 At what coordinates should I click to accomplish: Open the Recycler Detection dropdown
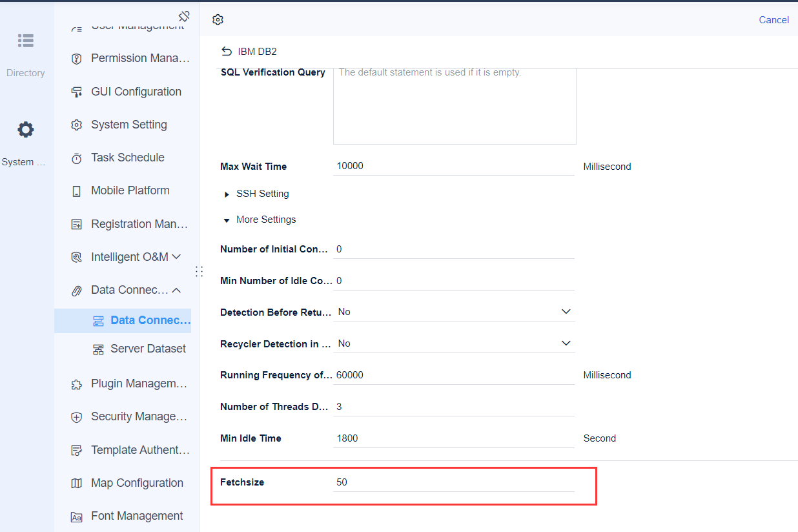coord(454,343)
